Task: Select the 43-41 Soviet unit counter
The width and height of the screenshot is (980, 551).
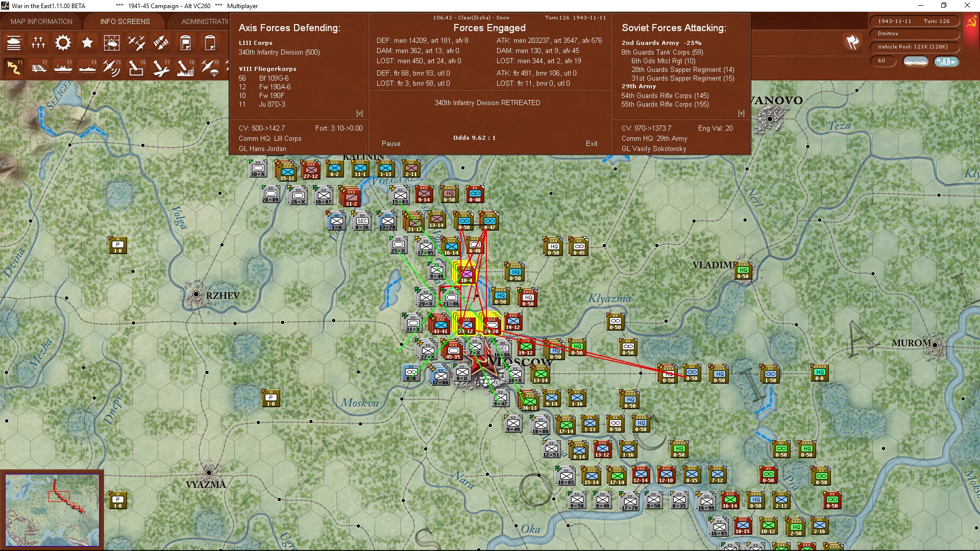Action: pos(440,325)
